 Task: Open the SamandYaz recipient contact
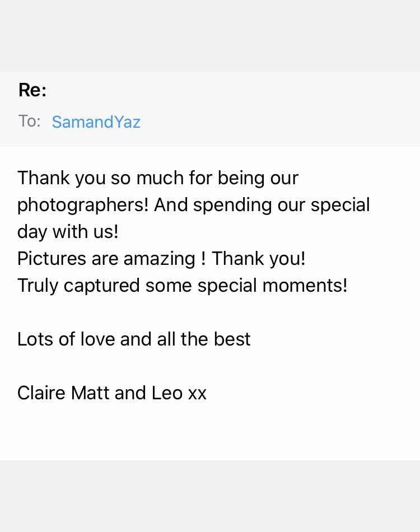click(x=96, y=122)
